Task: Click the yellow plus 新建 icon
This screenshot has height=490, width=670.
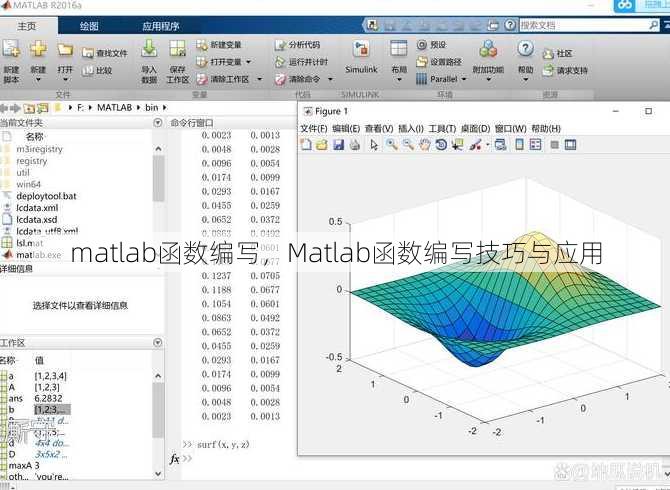Action: [38, 49]
